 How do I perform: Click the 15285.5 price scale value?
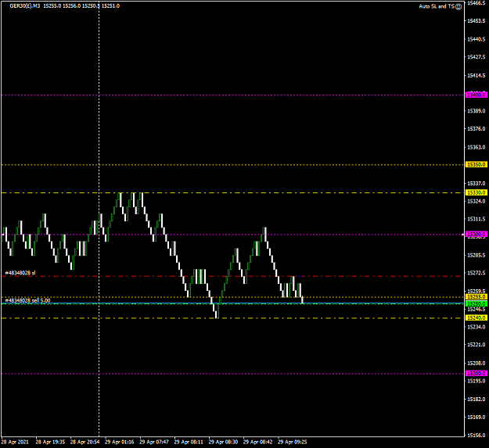point(476,255)
